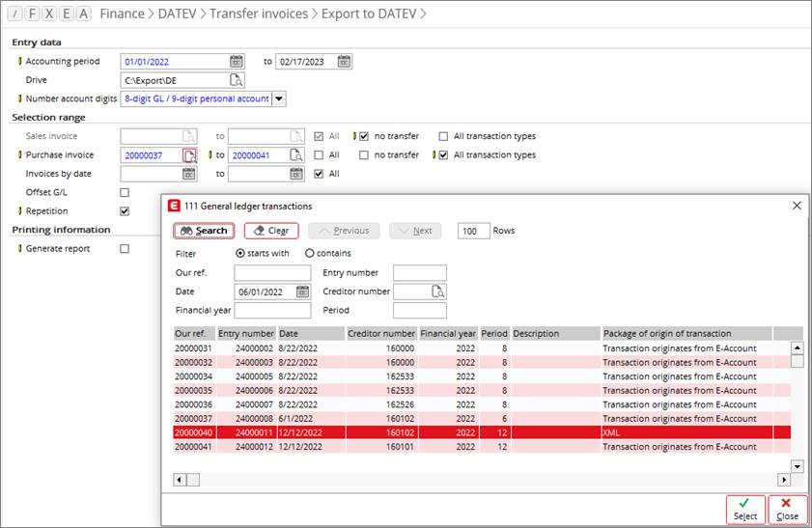
Task: Click the Next button
Action: point(415,231)
